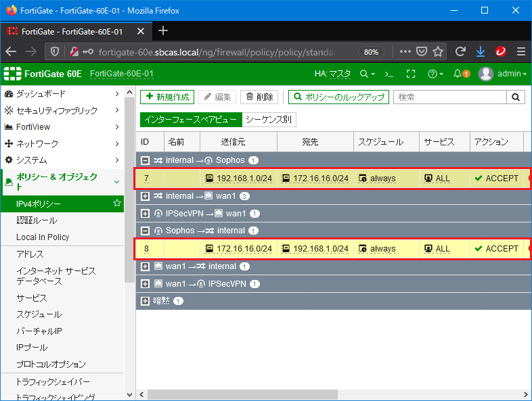Click the search magnifier button in policy search
532x401 pixels.
(516, 97)
